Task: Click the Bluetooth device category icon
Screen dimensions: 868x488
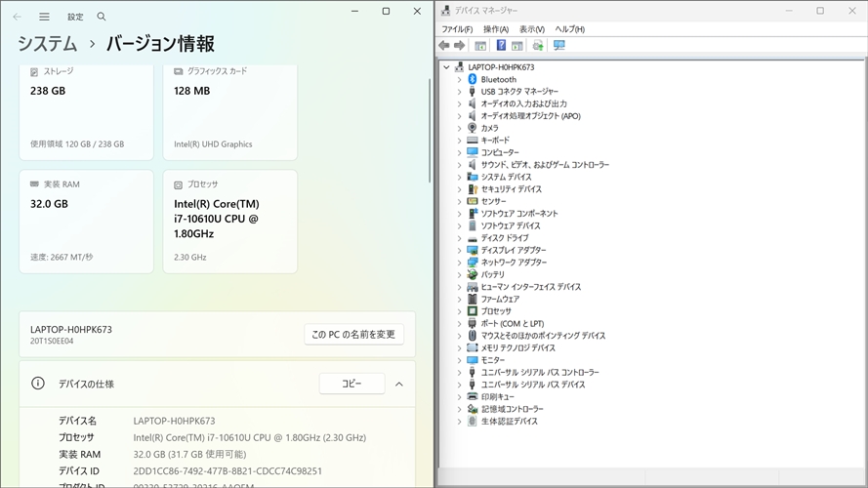Action: [x=473, y=79]
